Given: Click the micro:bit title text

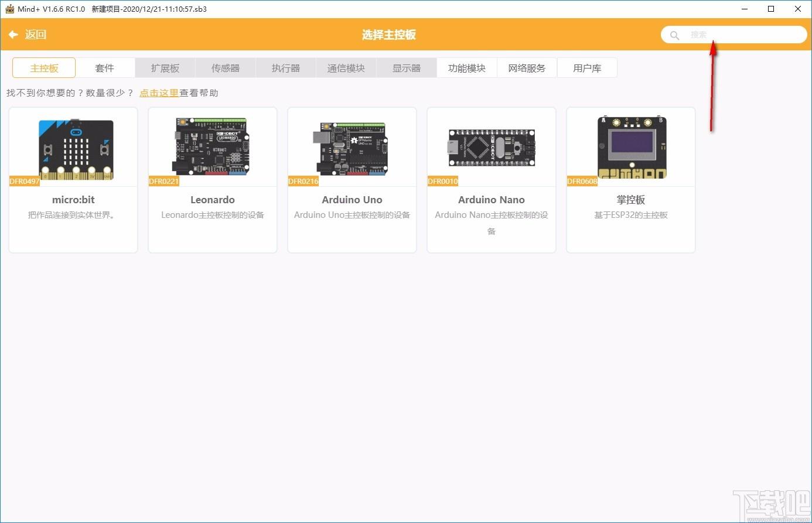Looking at the screenshot, I should pos(73,200).
